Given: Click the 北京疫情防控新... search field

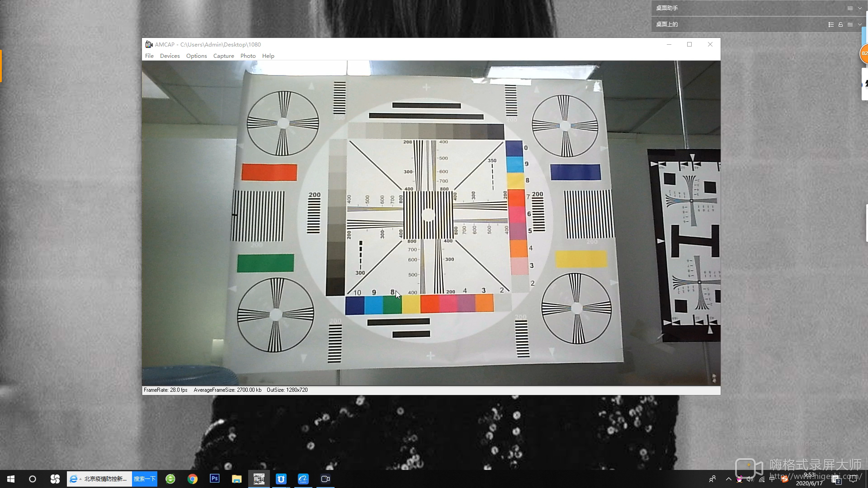Looking at the screenshot, I should (x=105, y=479).
